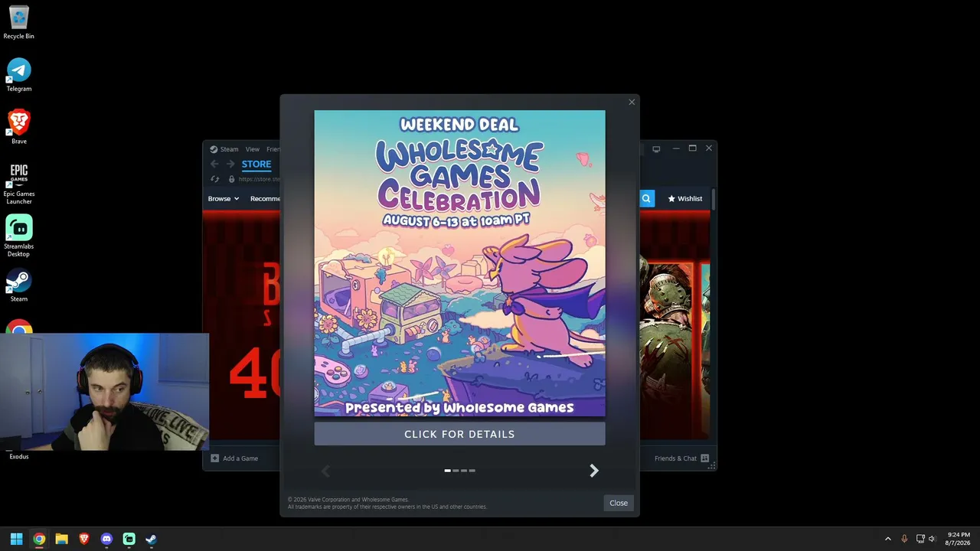Open the Recycle Bin desktop icon
Viewport: 980px width, 551px height.
click(19, 22)
